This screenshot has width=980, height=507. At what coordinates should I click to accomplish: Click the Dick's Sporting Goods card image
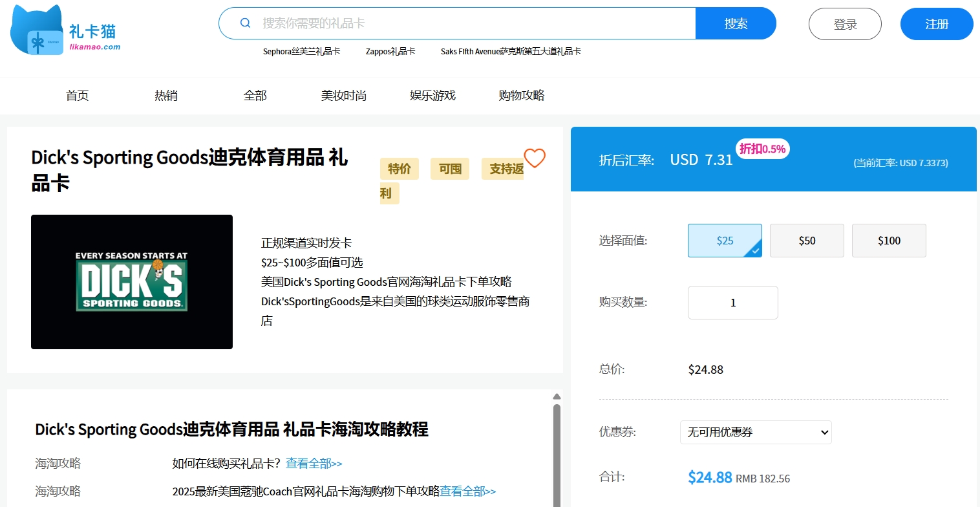click(x=132, y=282)
